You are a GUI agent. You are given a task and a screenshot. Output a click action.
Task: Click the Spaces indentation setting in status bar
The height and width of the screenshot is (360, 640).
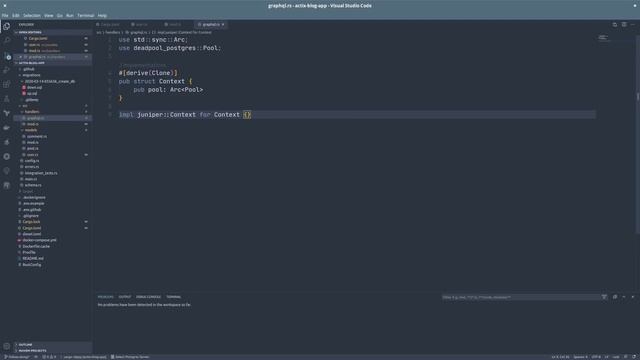coord(580,357)
